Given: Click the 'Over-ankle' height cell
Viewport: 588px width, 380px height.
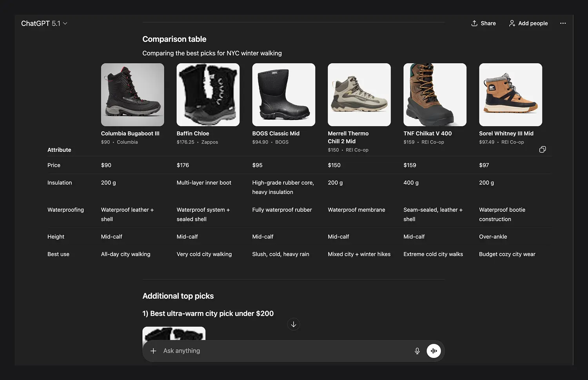Looking at the screenshot, I should [x=493, y=237].
